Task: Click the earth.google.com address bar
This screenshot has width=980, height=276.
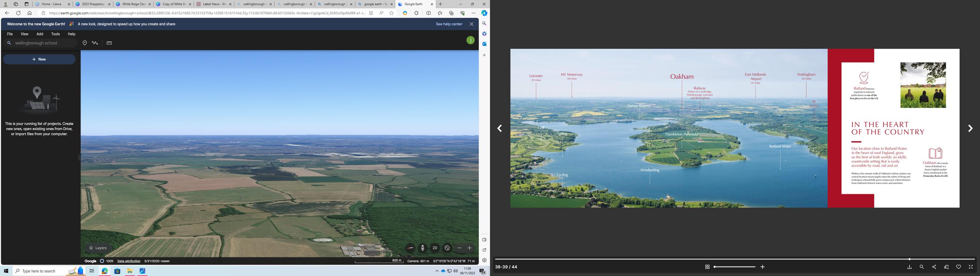Action: click(x=207, y=13)
